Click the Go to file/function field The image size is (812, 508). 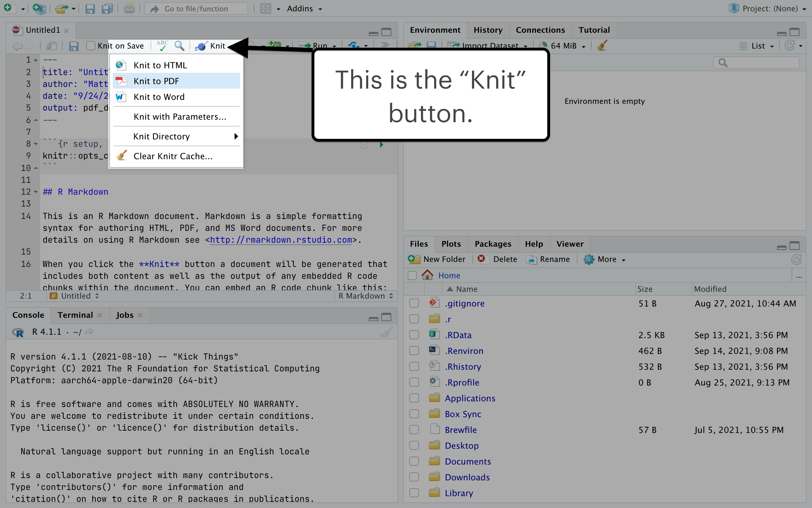pyautogui.click(x=196, y=8)
